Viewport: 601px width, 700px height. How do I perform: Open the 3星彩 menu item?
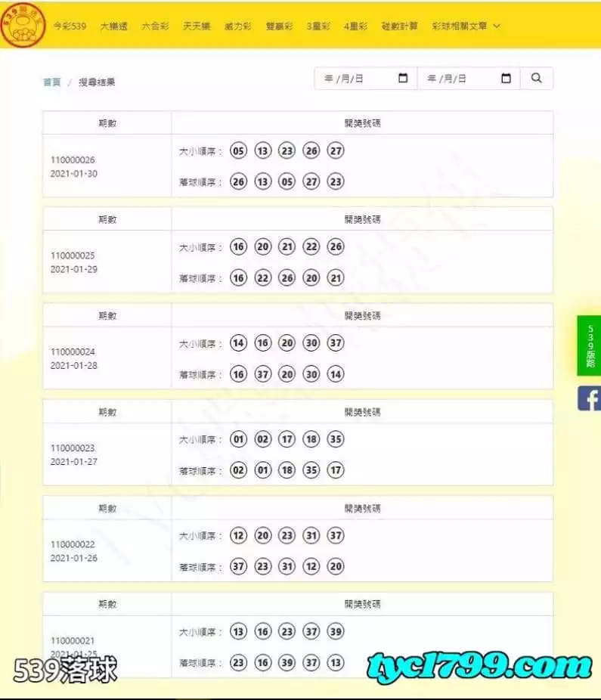click(318, 26)
